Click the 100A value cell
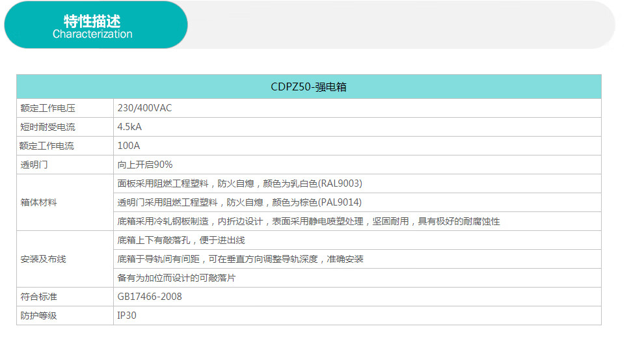The image size is (644, 350). coord(128,146)
